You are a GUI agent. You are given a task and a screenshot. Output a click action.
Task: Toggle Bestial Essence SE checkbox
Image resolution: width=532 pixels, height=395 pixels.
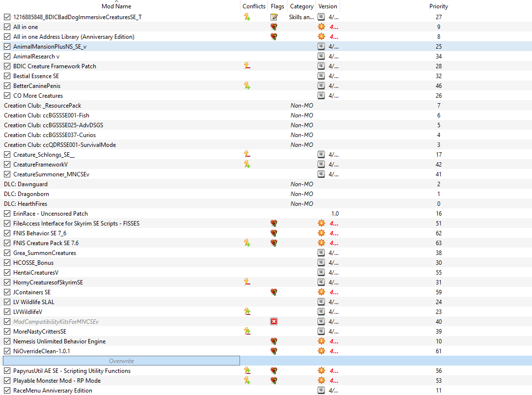(7, 76)
